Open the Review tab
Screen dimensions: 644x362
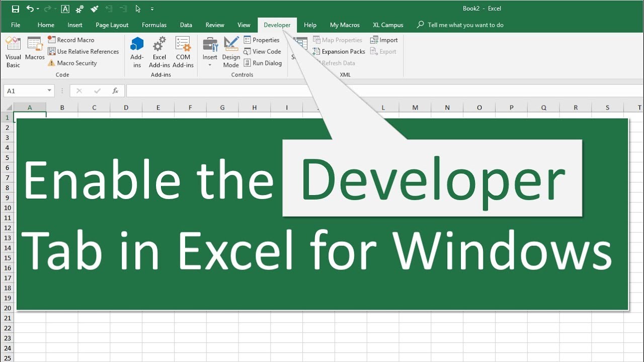[x=215, y=25]
